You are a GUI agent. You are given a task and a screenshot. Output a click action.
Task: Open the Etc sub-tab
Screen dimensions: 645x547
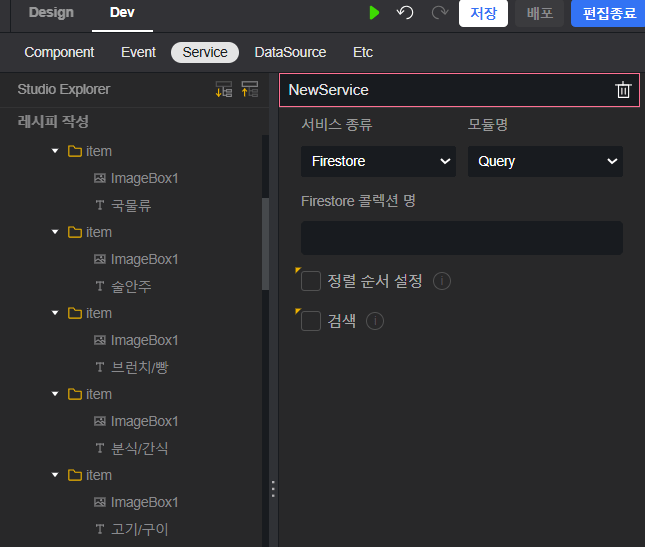(x=363, y=53)
